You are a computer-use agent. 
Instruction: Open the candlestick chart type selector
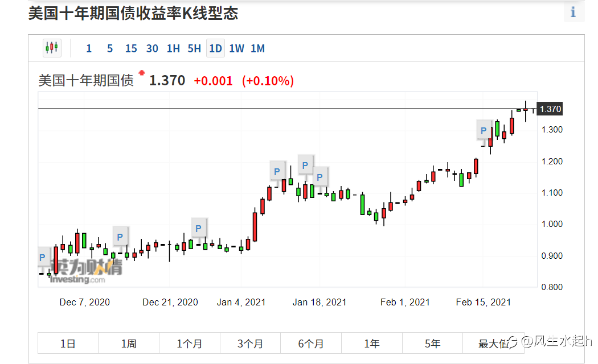(x=52, y=48)
